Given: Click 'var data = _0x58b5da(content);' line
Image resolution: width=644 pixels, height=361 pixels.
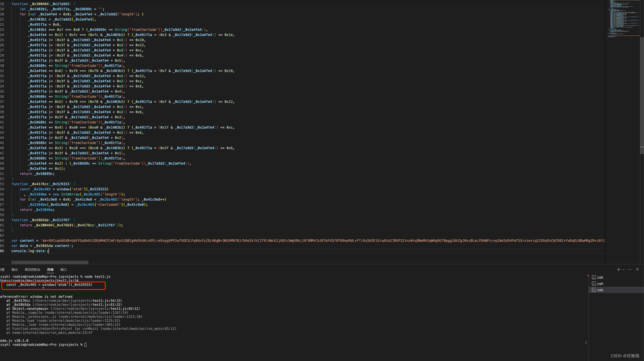Looking at the screenshot, I should click(x=42, y=246).
